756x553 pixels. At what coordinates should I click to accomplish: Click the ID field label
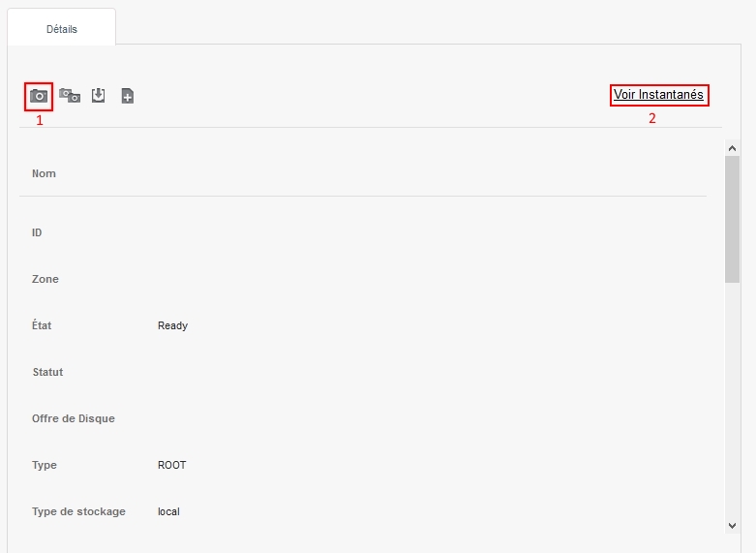pos(37,232)
